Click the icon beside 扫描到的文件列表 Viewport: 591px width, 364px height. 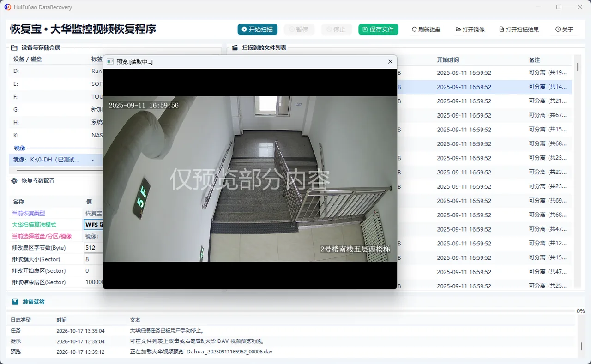235,48
